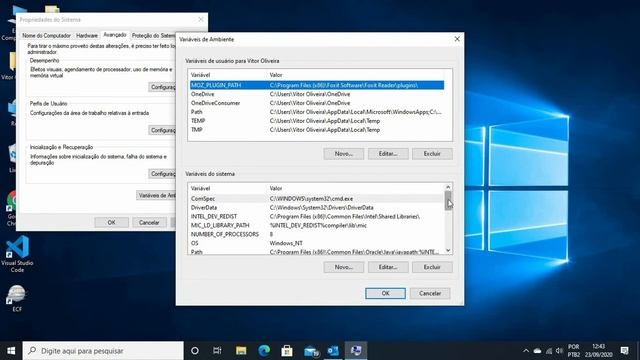
Task: Click the taskbar search box
Action: point(103,351)
